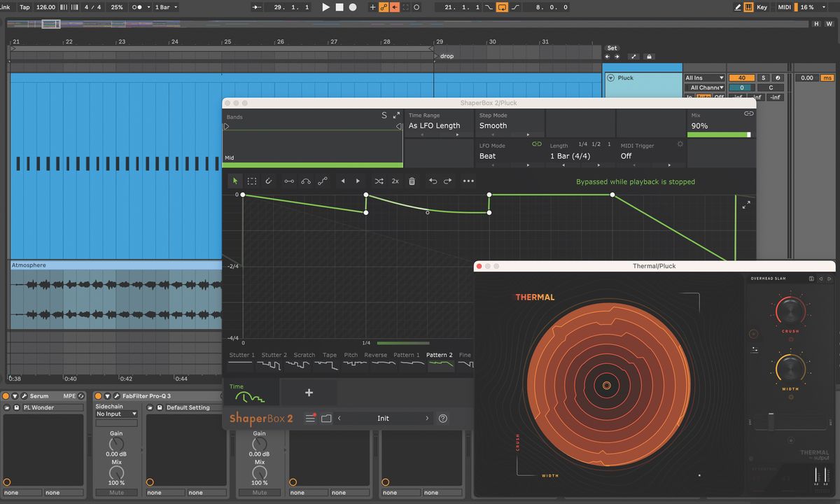Choose the marquee selection tool in ShaperBox
This screenshot has height=504, width=840.
[252, 181]
